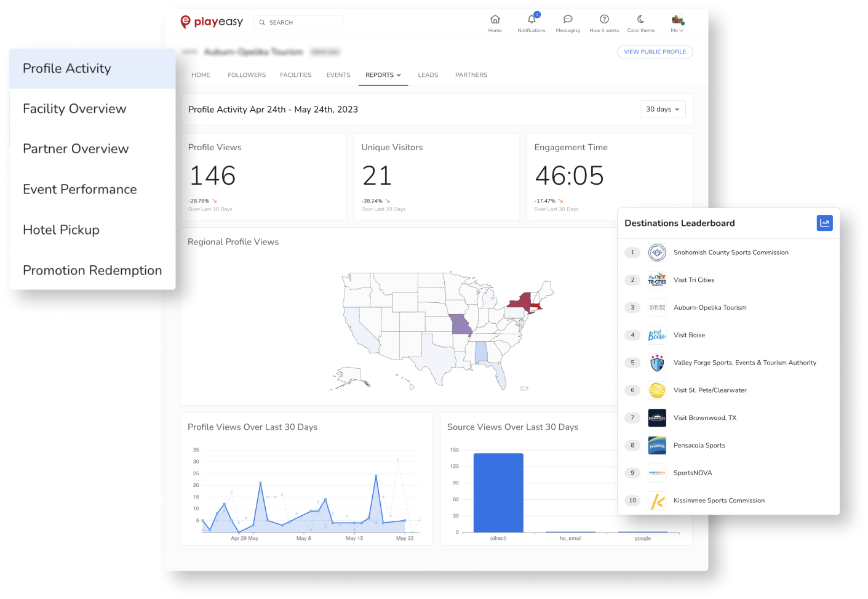
Task: Open Snohomish County Sports Commission entry
Action: (731, 252)
